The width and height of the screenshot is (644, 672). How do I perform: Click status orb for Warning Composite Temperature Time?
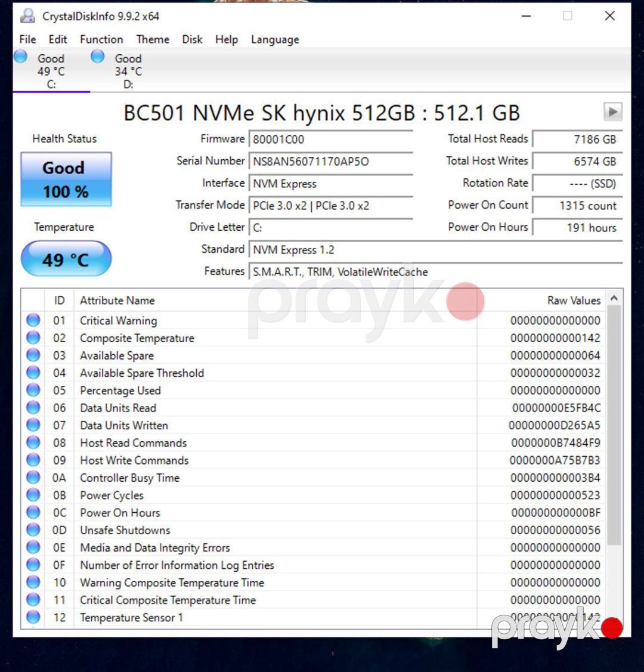[33, 583]
